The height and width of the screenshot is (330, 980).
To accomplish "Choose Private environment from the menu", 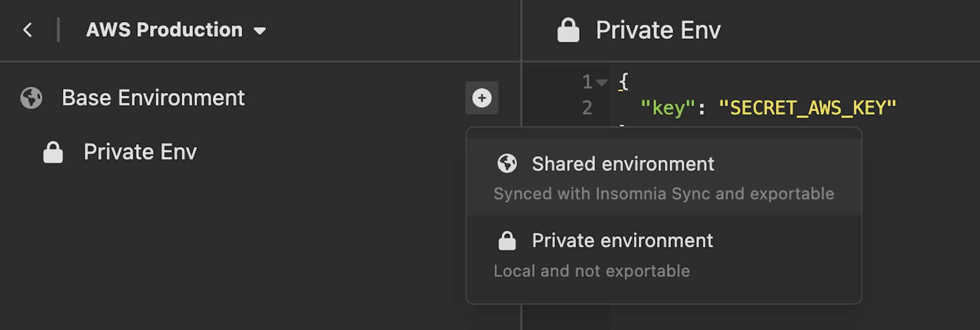I will [x=622, y=241].
